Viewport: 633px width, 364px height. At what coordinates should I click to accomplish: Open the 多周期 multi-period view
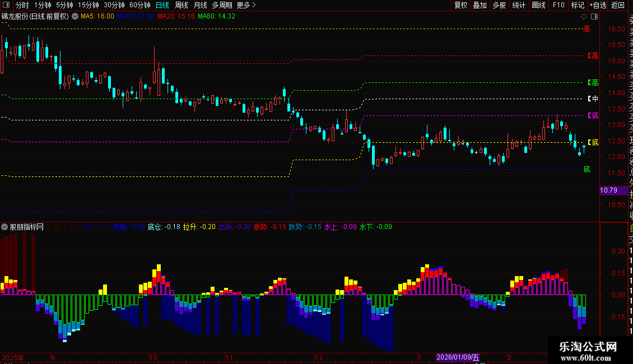(222, 5)
